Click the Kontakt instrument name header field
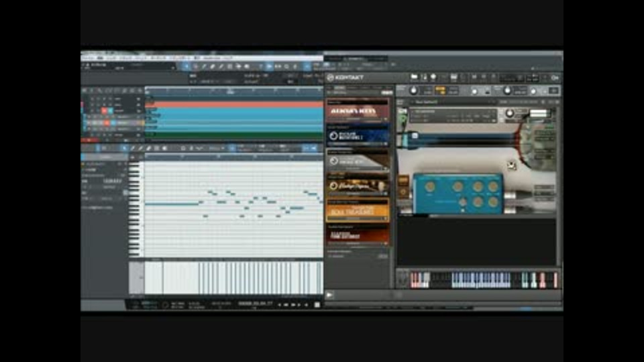 [454, 111]
